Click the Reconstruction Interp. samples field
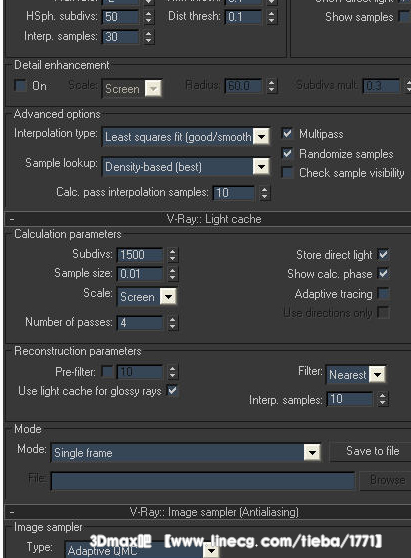The image size is (411, 558). click(350, 399)
